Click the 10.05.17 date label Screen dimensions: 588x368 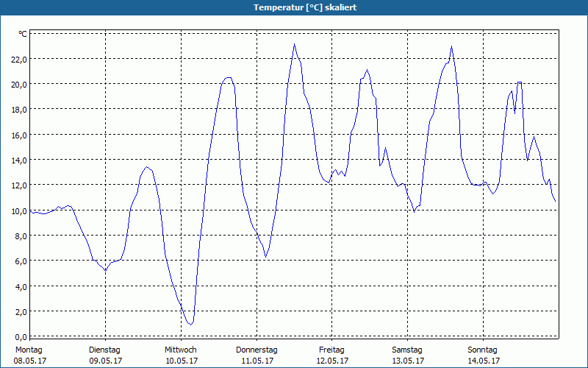click(x=182, y=361)
